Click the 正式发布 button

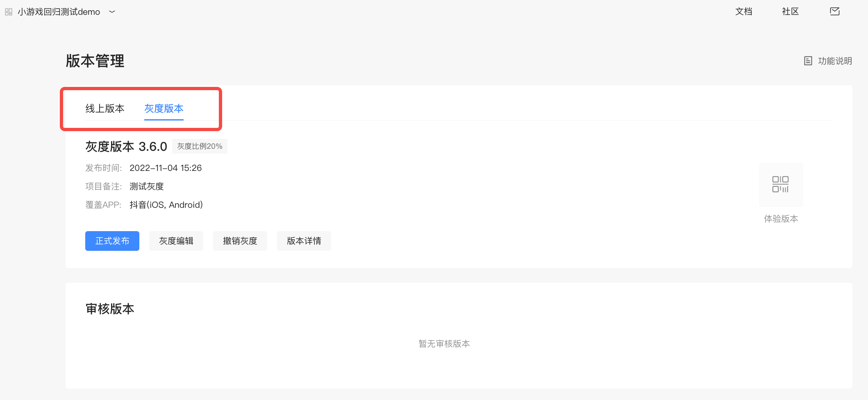112,241
